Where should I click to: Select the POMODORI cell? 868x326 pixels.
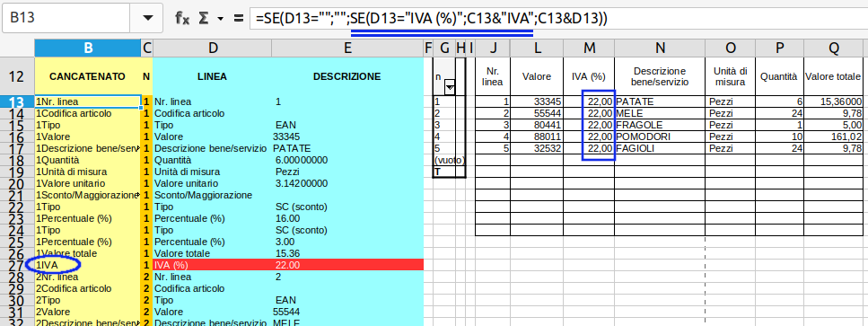coord(660,137)
